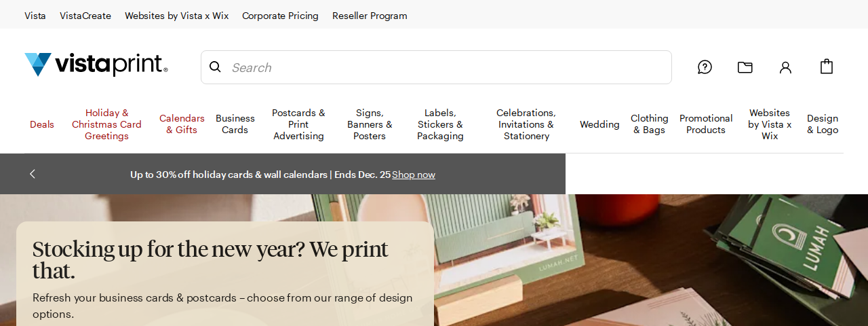Open Signs, Banners & Posters menu
Screen dimensions: 868x326
pos(370,124)
